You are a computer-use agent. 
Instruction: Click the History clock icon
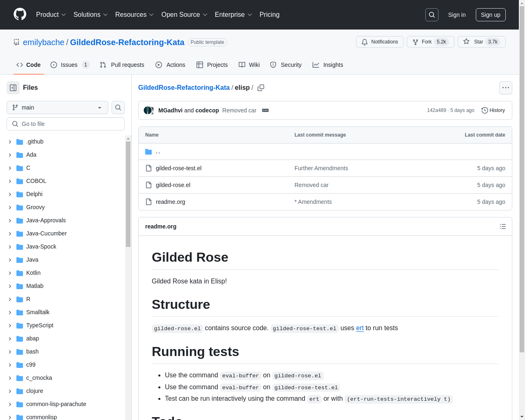[484, 110]
